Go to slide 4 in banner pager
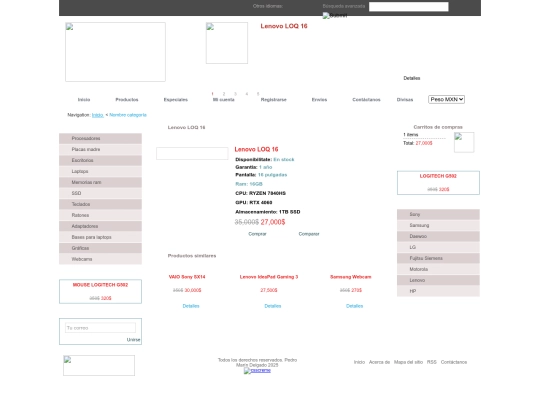This screenshot has height=405, width=540. coord(247,94)
